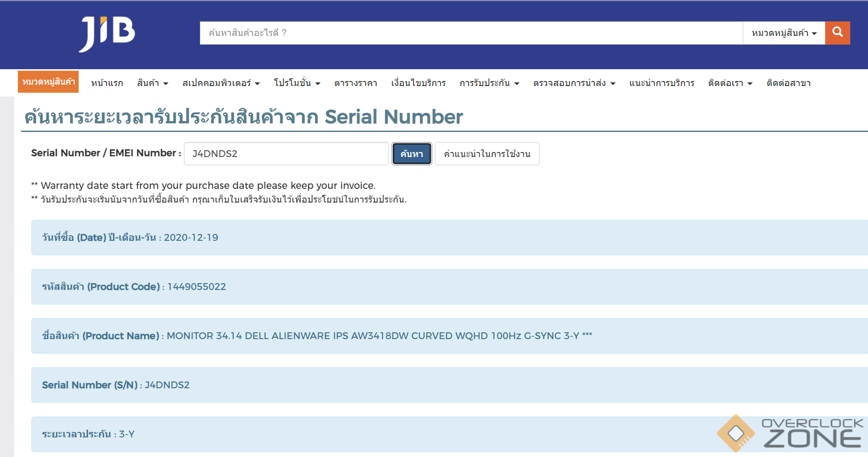
Task: Expand the ติดต่อเรา menu
Action: coord(730,83)
